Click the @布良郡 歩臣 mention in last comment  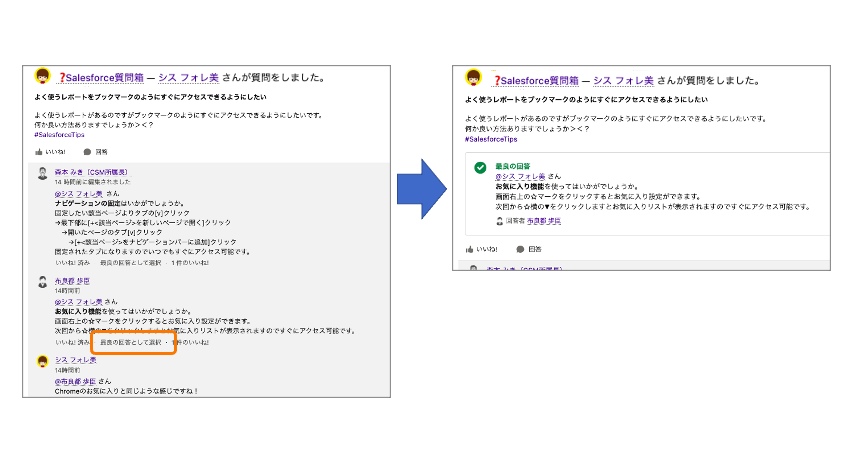(x=75, y=381)
